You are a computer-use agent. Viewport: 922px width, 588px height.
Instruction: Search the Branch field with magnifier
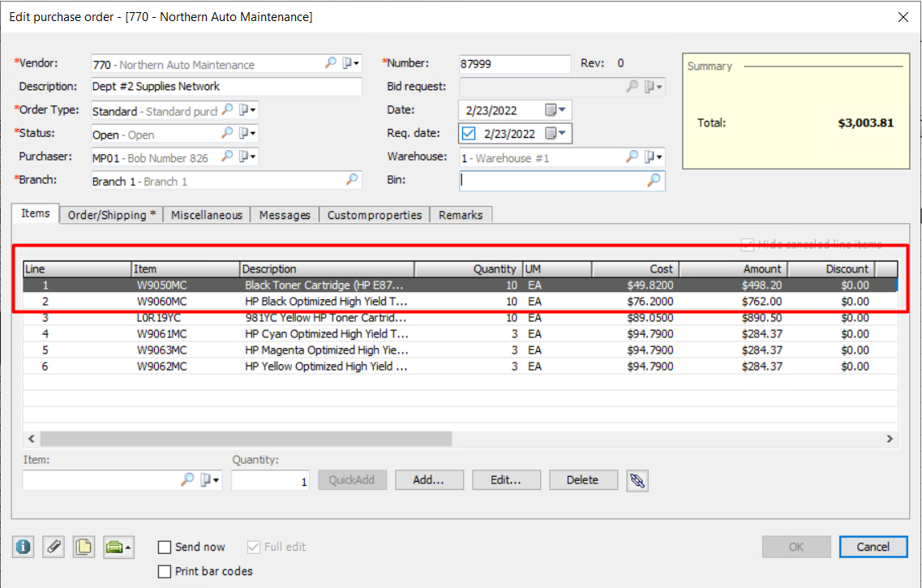(352, 180)
